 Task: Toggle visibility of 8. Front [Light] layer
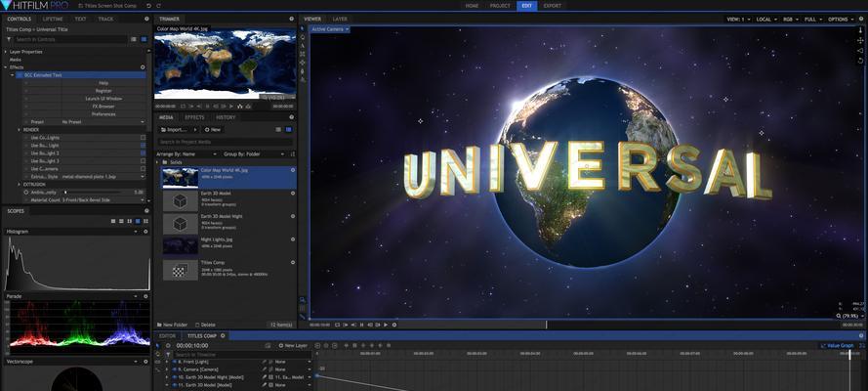[x=174, y=362]
